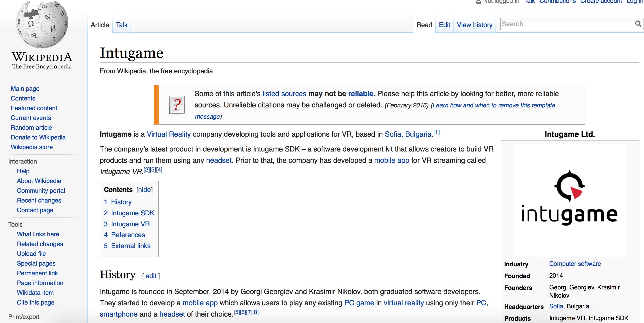Open Contact page

[35, 210]
